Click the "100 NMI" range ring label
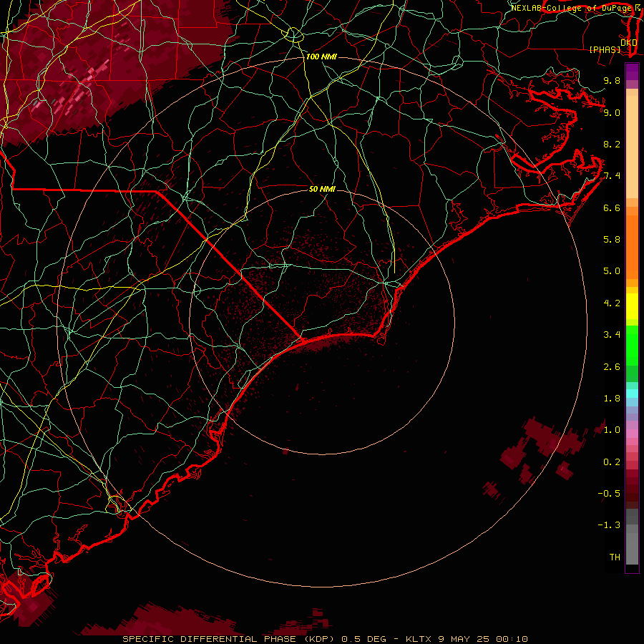Image resolution: width=644 pixels, height=644 pixels. pos(321,57)
